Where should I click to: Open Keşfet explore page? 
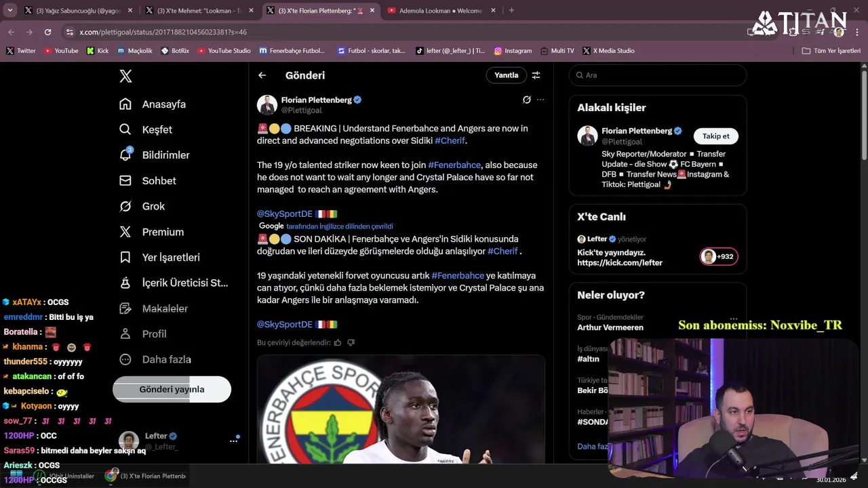point(146,129)
